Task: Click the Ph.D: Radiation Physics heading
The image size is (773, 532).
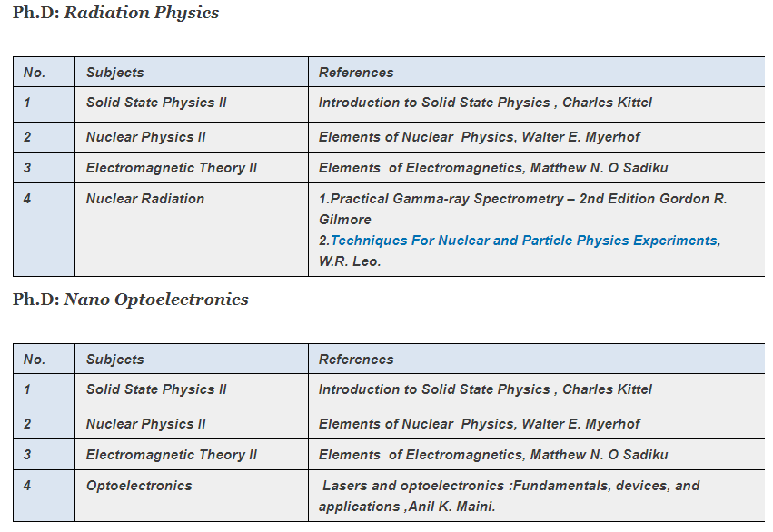Action: click(116, 13)
